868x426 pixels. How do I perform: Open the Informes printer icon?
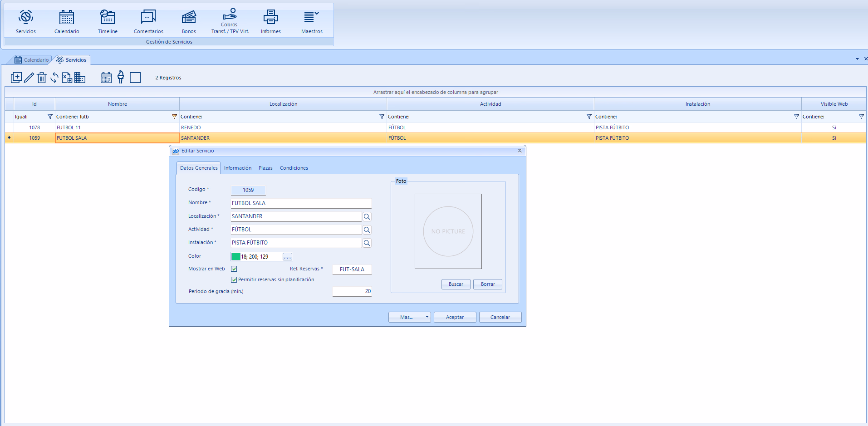(x=270, y=22)
